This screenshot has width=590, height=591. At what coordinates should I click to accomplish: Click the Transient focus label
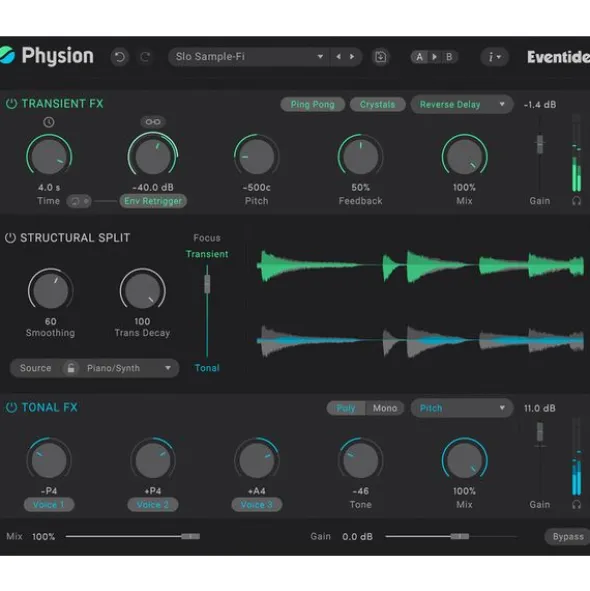[x=207, y=254]
